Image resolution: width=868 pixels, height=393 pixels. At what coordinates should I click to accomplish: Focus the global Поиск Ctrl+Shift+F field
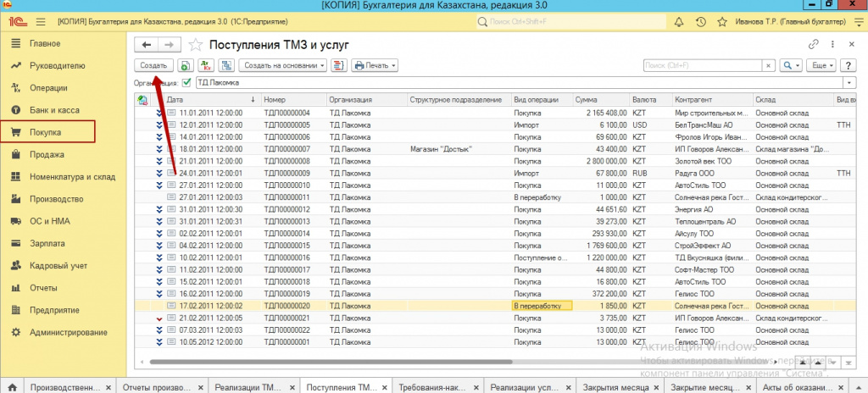pos(570,22)
